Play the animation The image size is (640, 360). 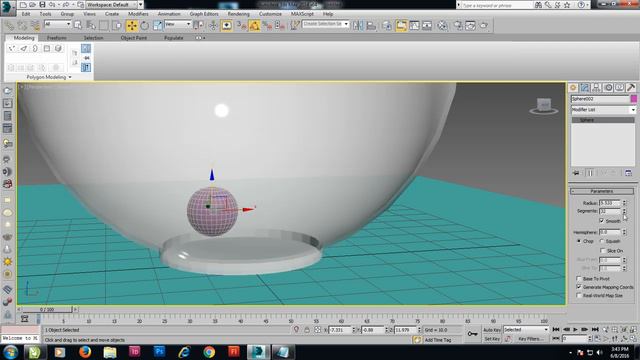pyautogui.click(x=576, y=329)
